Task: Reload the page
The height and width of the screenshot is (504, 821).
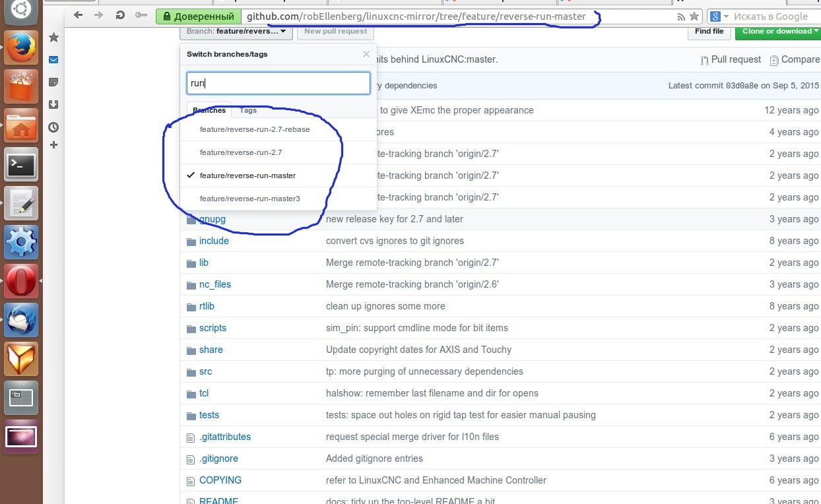Action: click(119, 15)
